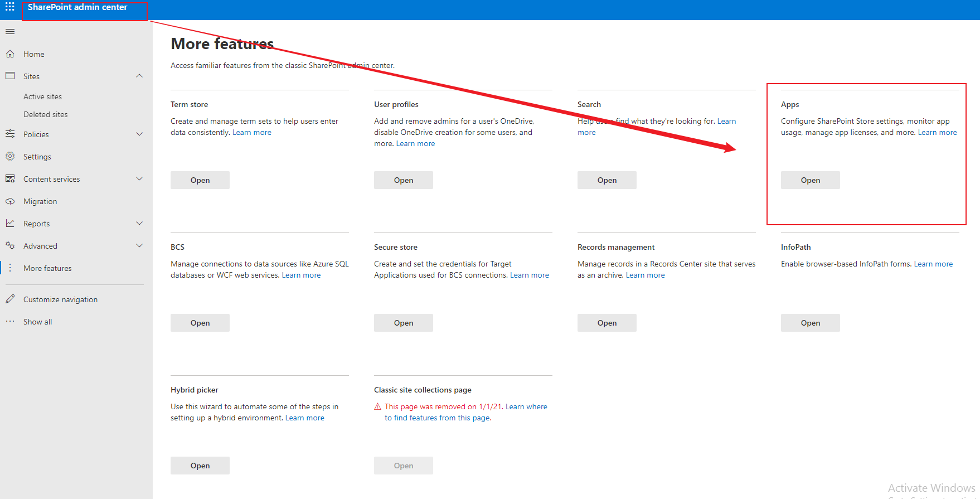Screen dimensions: 980x499
Task: Click the Migration cloud icon
Action: click(10, 201)
